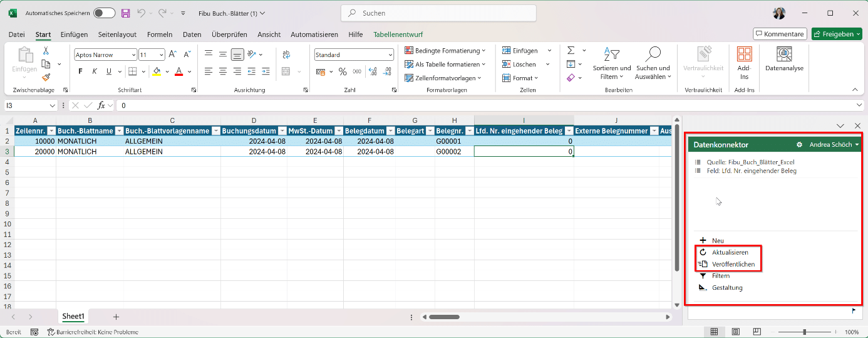Click the font color red swatch button
This screenshot has width=868, height=338.
[x=178, y=71]
